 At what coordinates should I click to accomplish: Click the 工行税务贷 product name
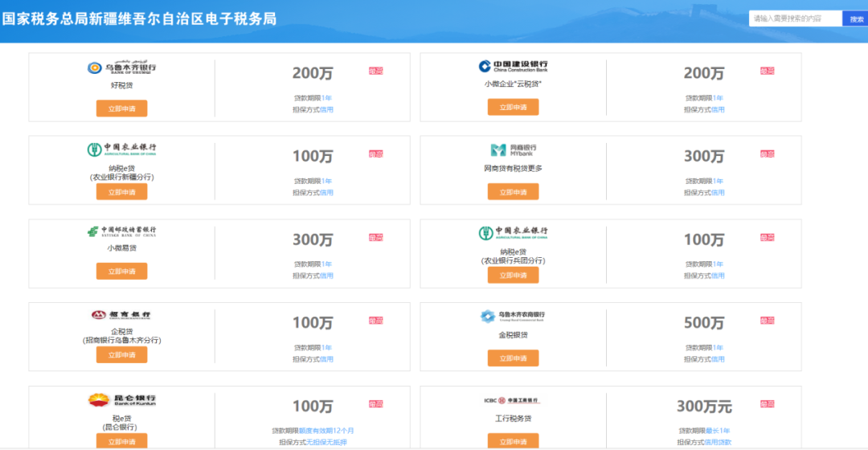[x=513, y=419]
